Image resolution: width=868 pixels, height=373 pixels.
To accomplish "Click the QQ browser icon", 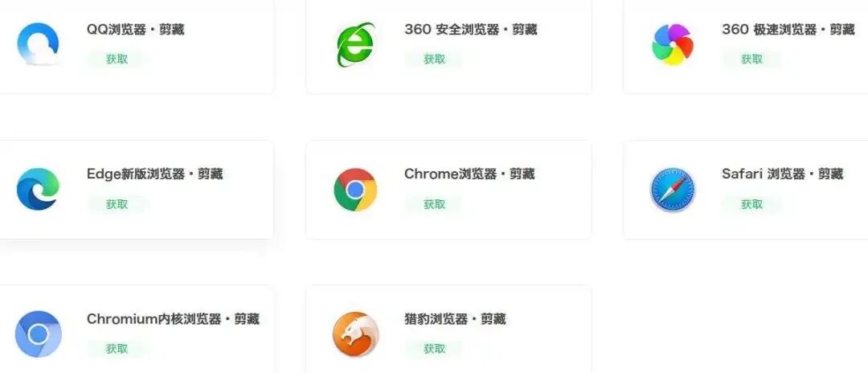I will coord(38,43).
